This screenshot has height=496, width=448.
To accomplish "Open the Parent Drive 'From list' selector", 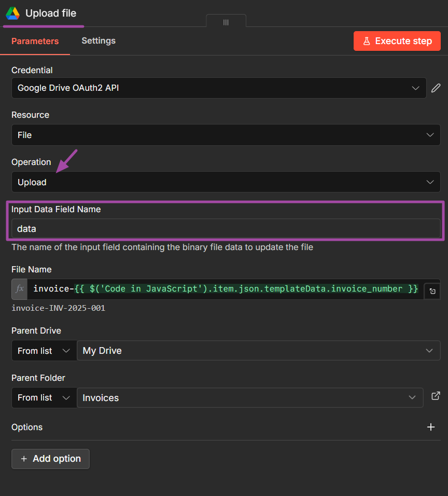I will 44,350.
